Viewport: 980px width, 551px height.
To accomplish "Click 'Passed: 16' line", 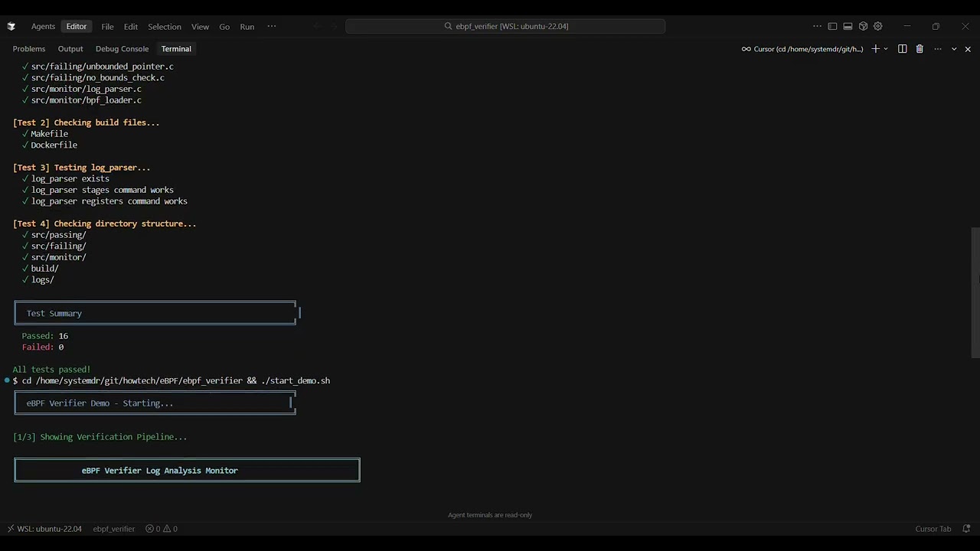I will pyautogui.click(x=45, y=336).
